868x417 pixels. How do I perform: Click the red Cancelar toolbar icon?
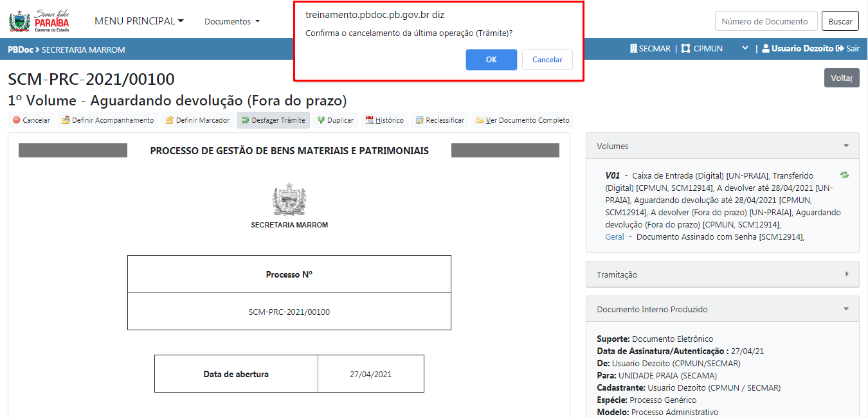pos(17,120)
